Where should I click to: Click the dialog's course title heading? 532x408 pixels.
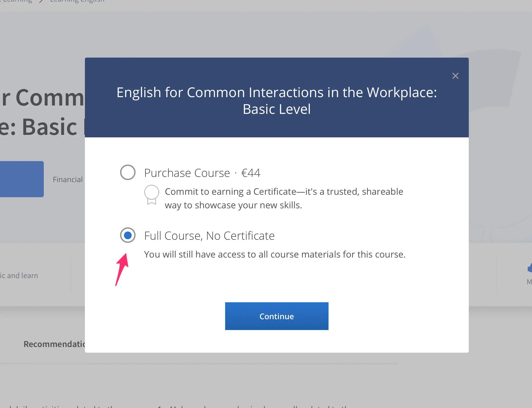(276, 101)
